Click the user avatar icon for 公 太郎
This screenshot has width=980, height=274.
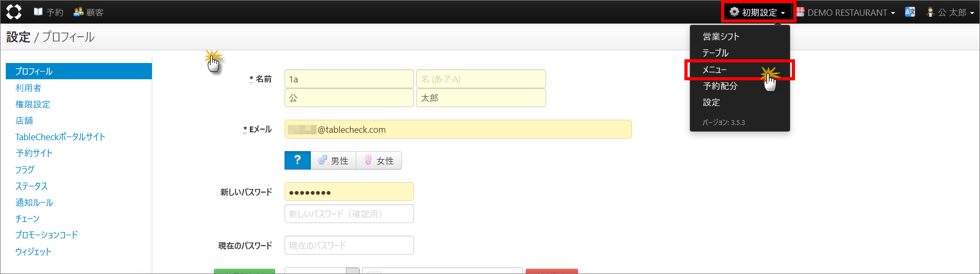(930, 12)
